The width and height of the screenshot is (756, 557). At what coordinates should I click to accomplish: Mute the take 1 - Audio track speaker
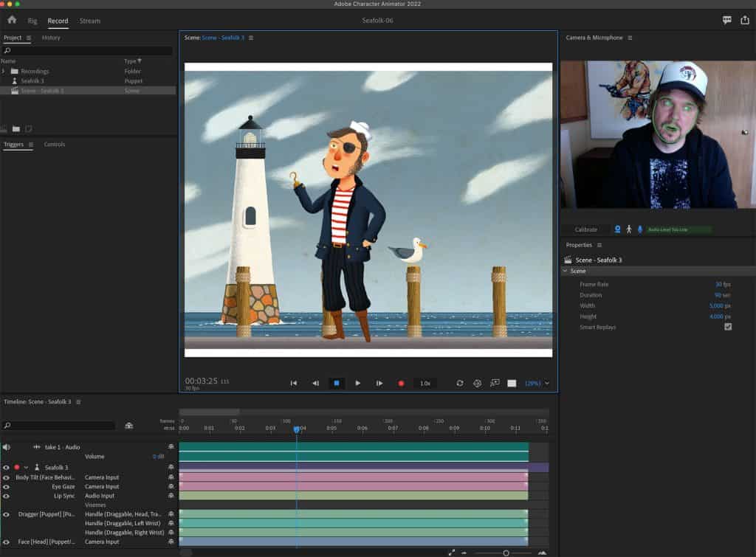point(6,447)
